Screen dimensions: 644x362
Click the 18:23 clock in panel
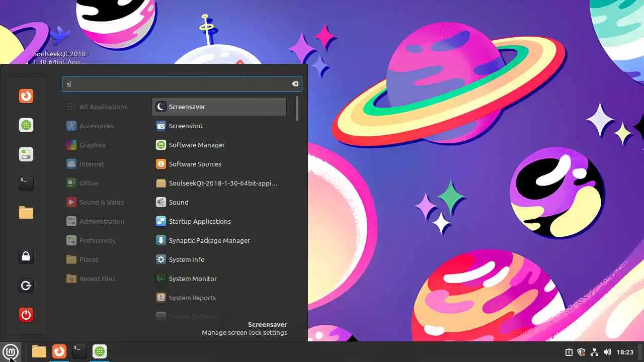click(x=625, y=352)
